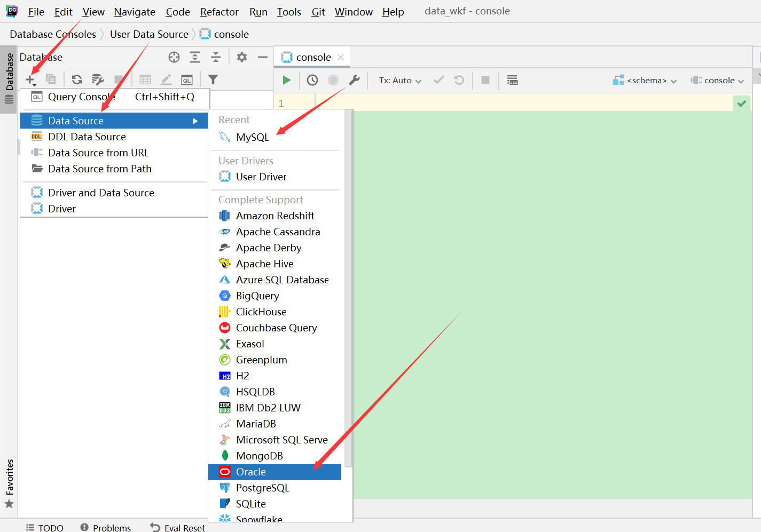The height and width of the screenshot is (532, 761).
Task: Open the Filter icon in Database panel
Action: click(213, 80)
